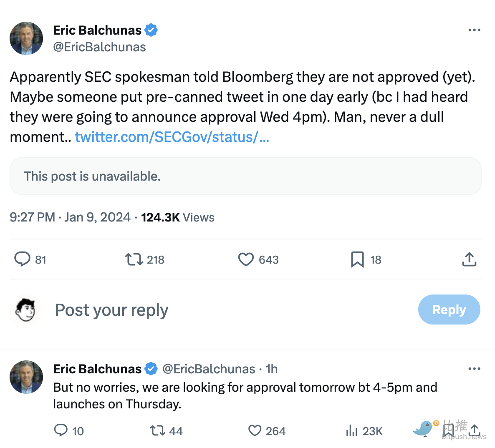Reply to the follow-up tweet with 10 replies

point(61,430)
